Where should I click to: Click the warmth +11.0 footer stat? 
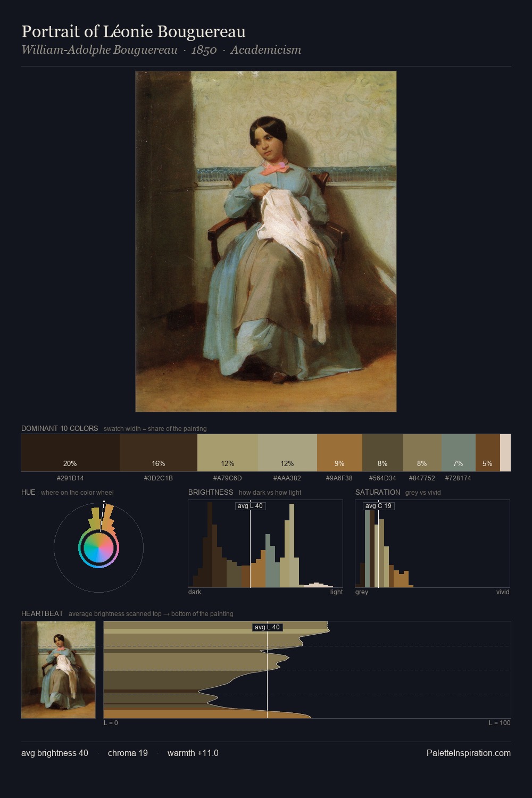tap(193, 753)
